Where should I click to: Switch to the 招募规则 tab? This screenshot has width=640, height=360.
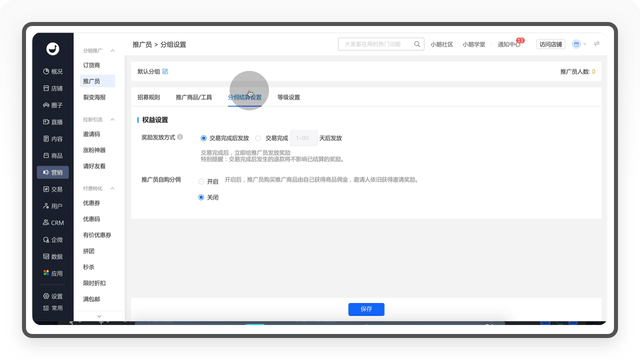[149, 97]
